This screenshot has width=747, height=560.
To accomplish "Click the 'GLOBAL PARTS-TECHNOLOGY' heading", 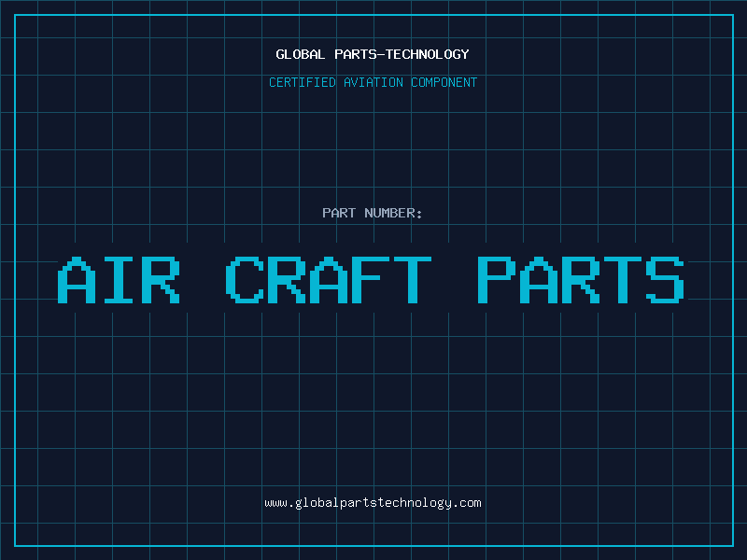I will click(373, 54).
